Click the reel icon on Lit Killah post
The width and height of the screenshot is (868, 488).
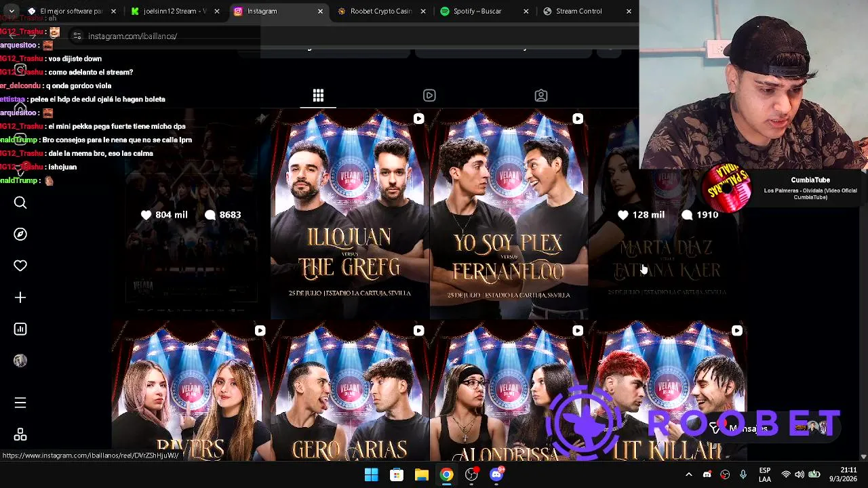coord(736,331)
